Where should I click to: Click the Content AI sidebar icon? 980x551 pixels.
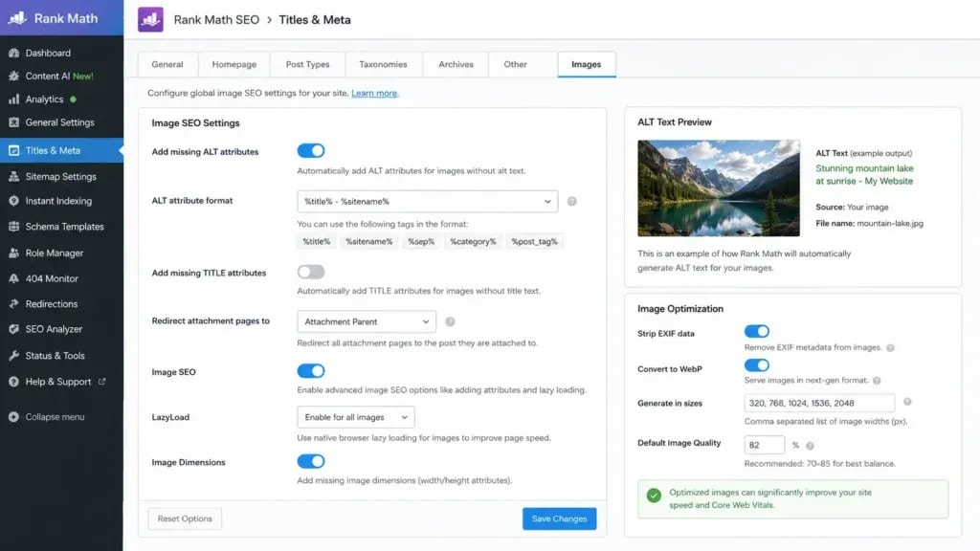pos(13,77)
